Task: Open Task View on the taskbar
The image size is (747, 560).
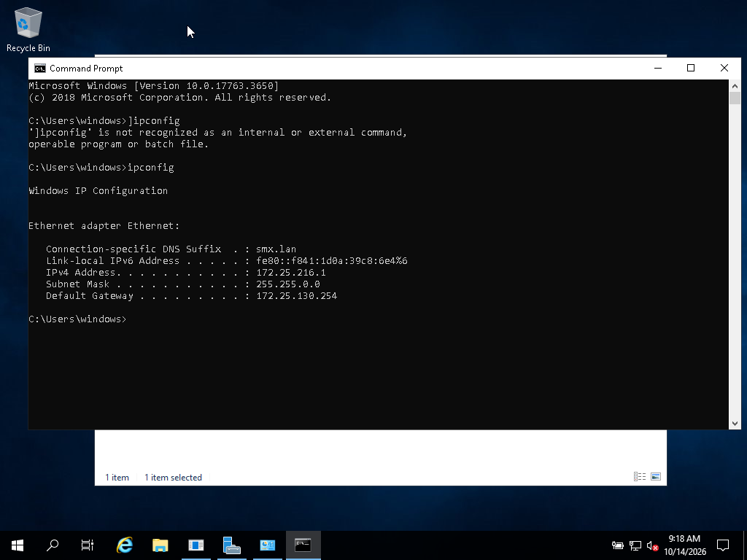Action: point(88,545)
